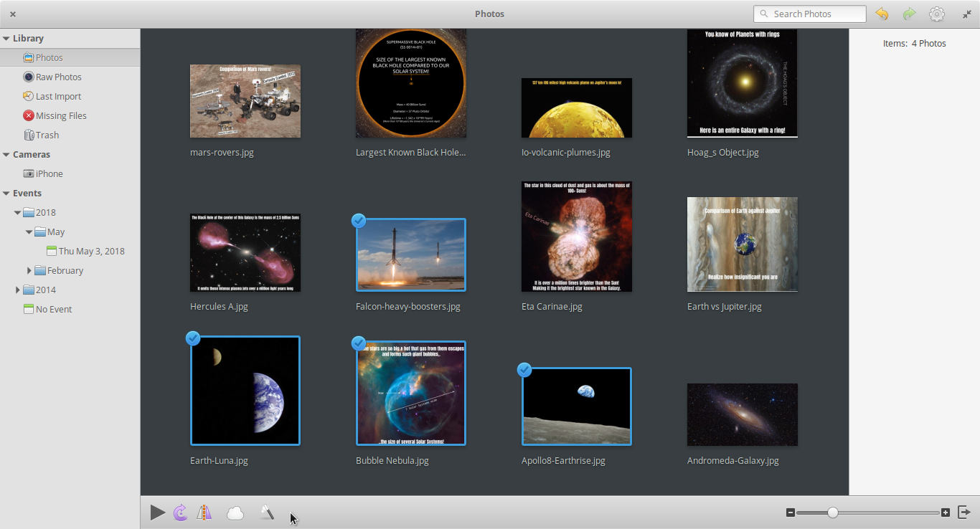Open the Trash in the sidebar
The width and height of the screenshot is (980, 529).
tap(70, 135)
